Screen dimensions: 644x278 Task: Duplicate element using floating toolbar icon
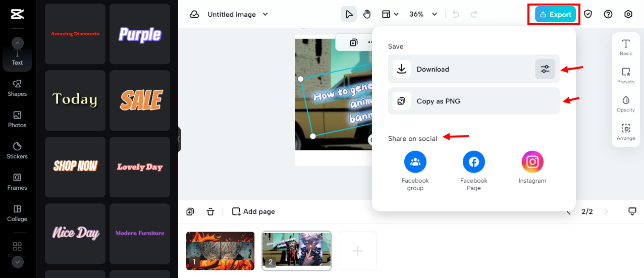coord(354,42)
